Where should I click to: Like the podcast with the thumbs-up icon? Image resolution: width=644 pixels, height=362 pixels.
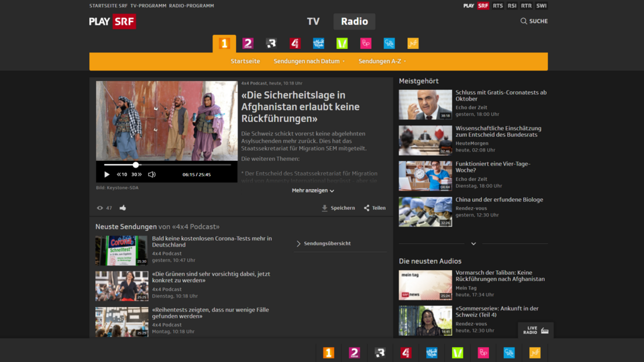[123, 208]
